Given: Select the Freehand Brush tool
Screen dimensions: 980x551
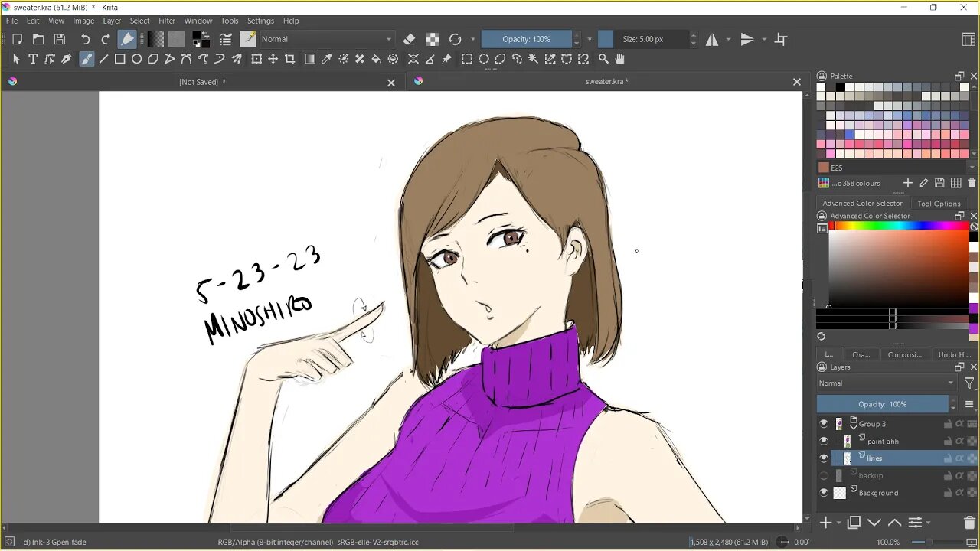Looking at the screenshot, I should point(87,59).
